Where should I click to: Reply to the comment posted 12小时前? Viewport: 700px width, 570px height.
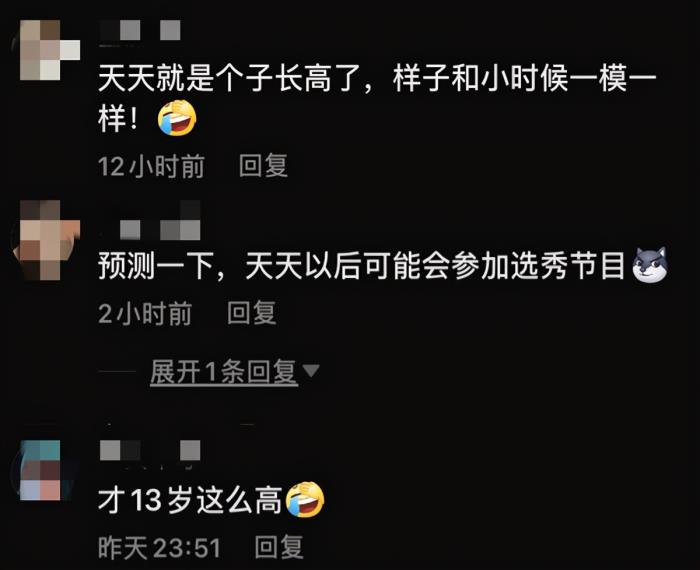pyautogui.click(x=263, y=166)
